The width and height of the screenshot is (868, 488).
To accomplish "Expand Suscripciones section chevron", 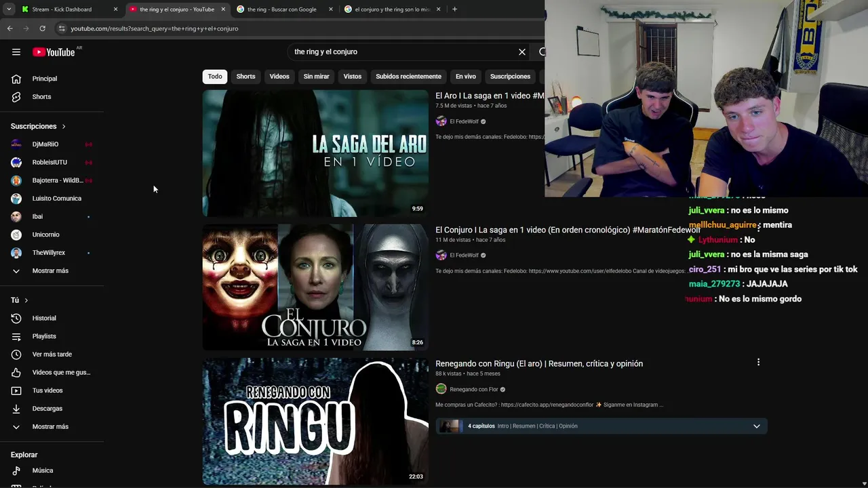I will pos(64,127).
